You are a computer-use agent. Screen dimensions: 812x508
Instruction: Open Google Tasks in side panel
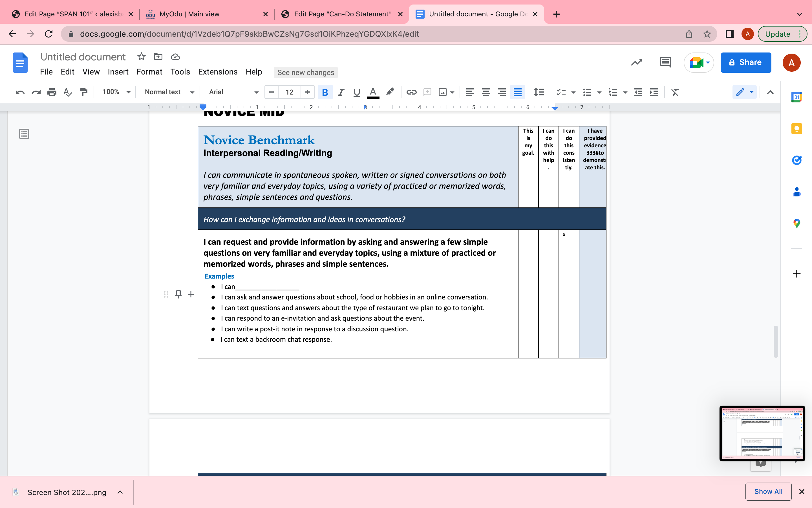click(796, 160)
